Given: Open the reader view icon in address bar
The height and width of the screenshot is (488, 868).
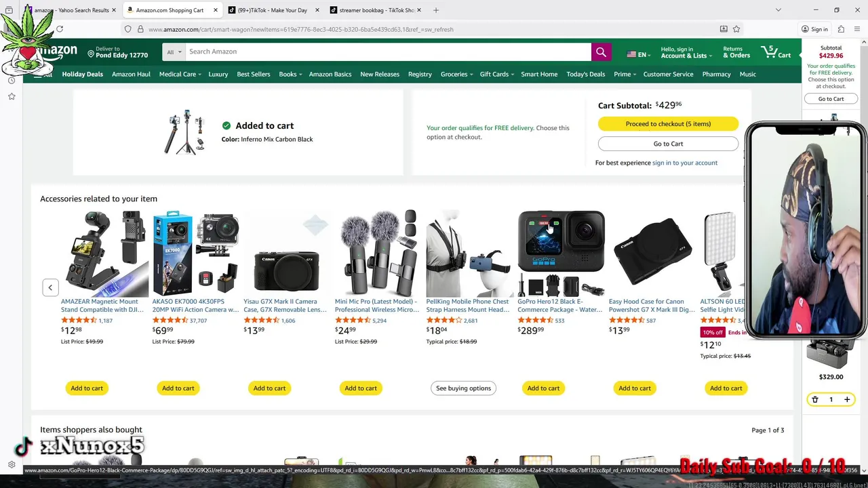Looking at the screenshot, I should point(724,29).
